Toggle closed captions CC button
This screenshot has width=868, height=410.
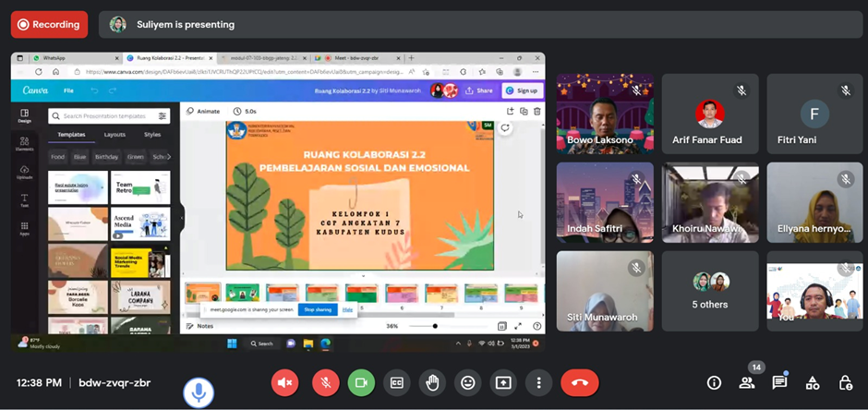[397, 383]
